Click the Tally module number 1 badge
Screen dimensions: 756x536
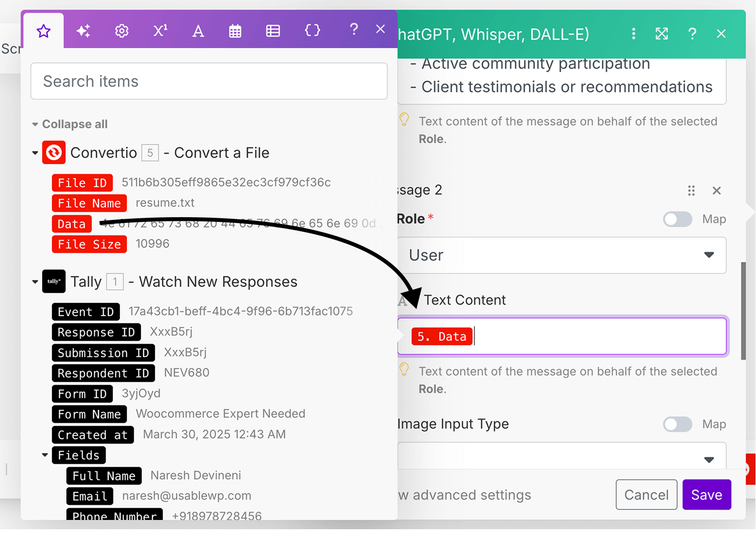pyautogui.click(x=115, y=282)
